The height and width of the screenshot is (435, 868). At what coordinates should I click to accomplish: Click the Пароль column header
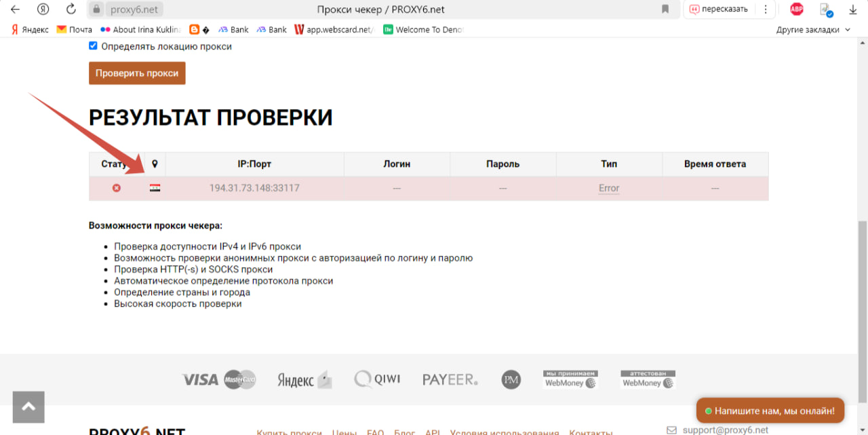click(x=502, y=164)
